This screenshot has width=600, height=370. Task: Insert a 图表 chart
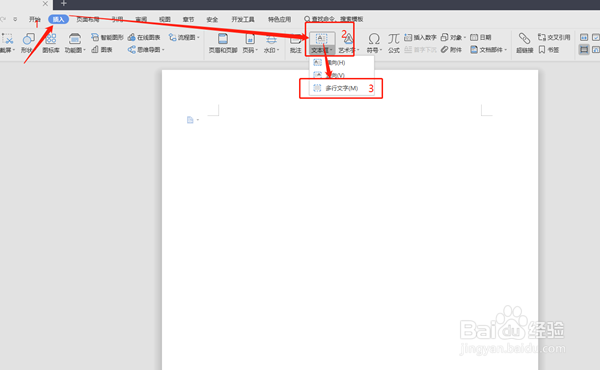point(102,49)
